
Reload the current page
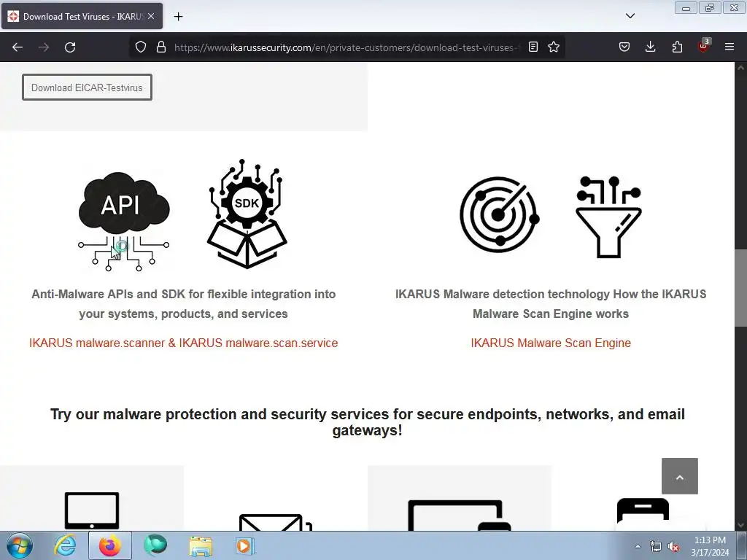[70, 47]
